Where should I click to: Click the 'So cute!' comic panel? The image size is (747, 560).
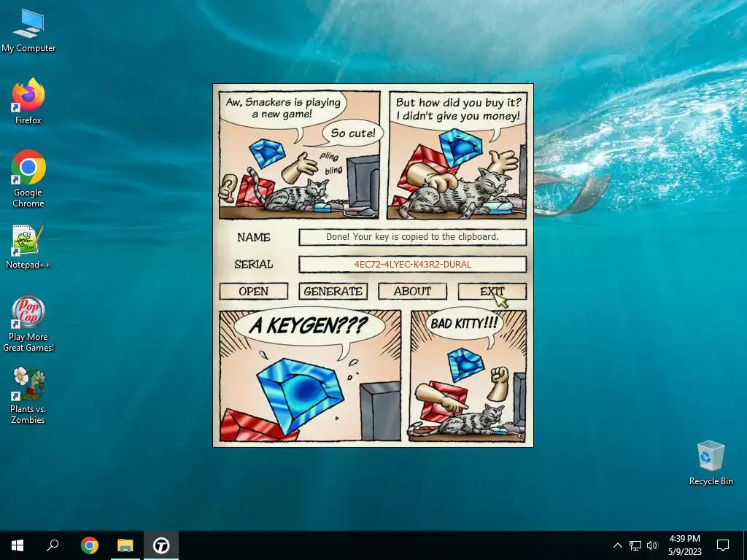pyautogui.click(x=299, y=155)
